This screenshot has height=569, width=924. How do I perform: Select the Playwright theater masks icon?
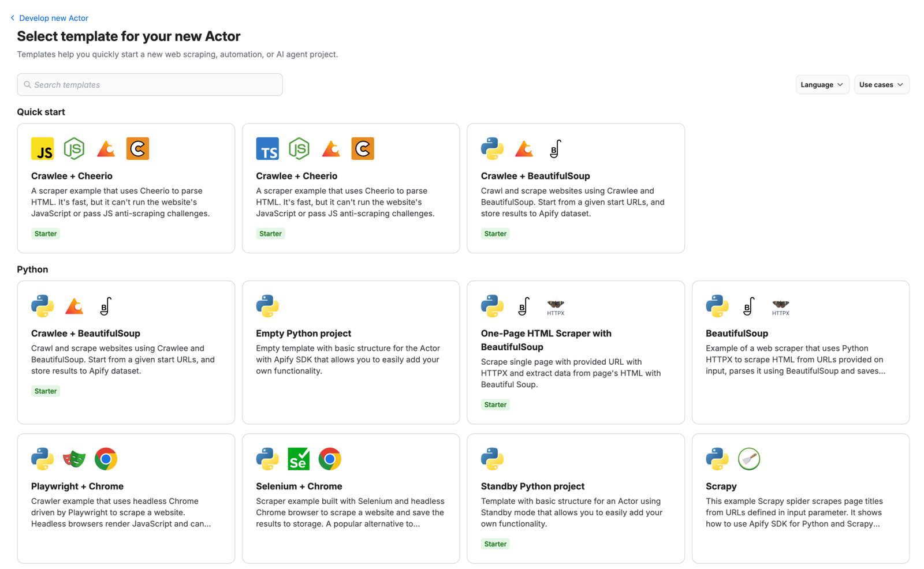tap(74, 459)
